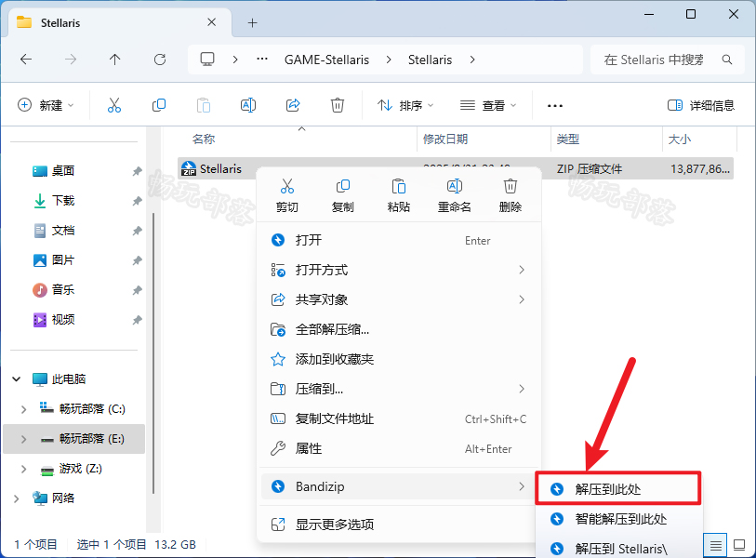The image size is (756, 558).
Task: Show hidden path with breadcrumb ellipsis
Action: tap(262, 59)
